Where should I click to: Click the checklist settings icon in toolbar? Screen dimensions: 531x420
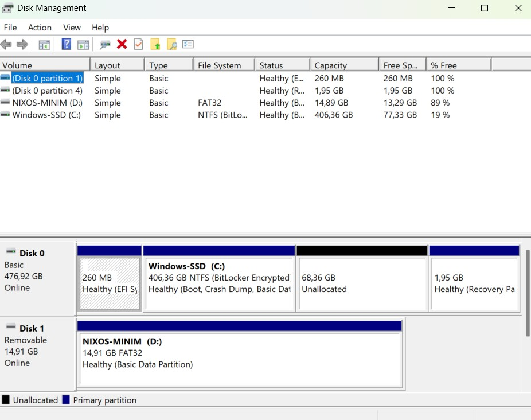188,44
